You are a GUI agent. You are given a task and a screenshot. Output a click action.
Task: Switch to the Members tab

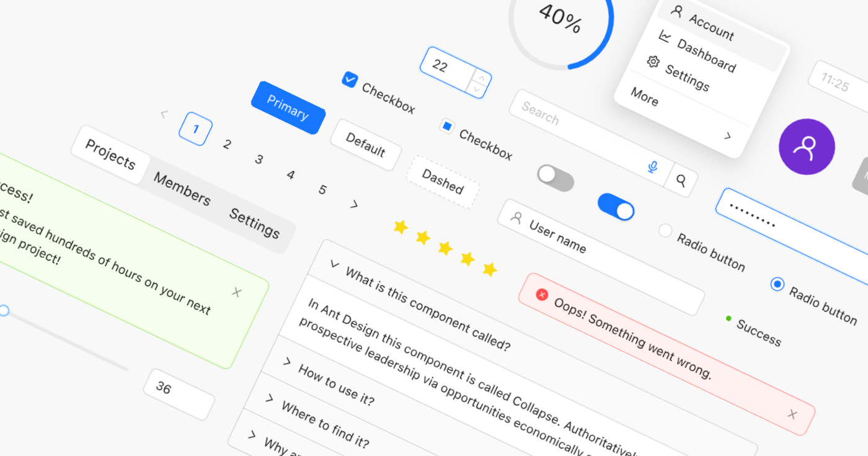coord(182,189)
